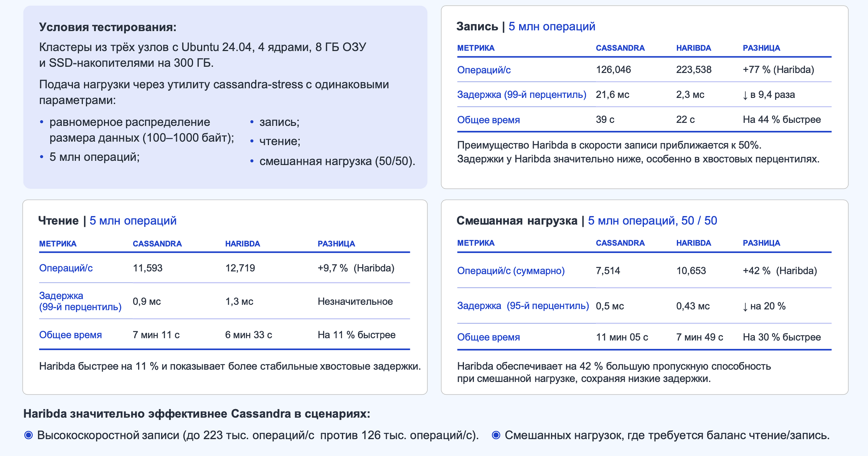This screenshot has height=456, width=868.
Task: Click the HARIBDA column header in Чтение table
Action: (243, 244)
